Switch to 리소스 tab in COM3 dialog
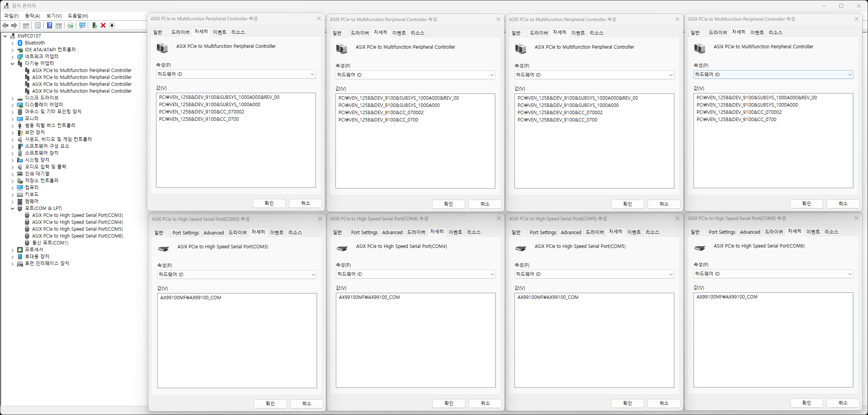The image size is (868, 415). (x=295, y=233)
